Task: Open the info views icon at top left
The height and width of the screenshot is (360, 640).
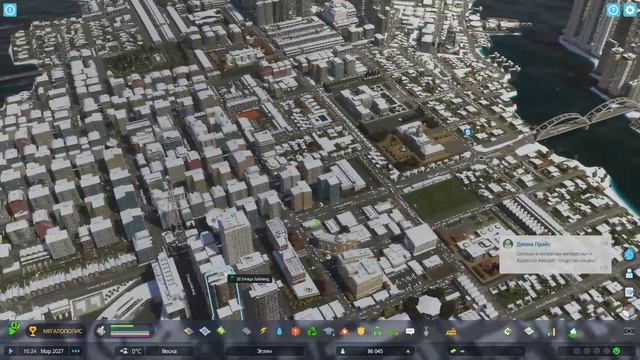Action: (x=10, y=10)
